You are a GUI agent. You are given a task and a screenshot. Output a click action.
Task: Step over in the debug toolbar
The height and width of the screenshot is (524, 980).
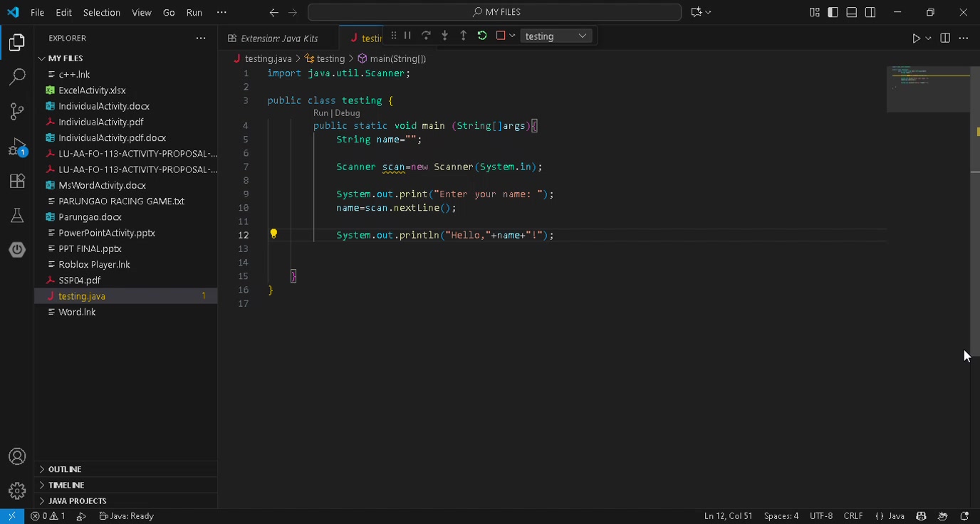pos(426,36)
